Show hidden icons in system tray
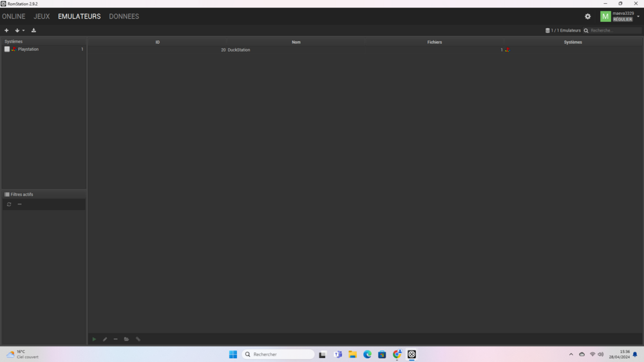This screenshot has width=644, height=362. [571, 354]
